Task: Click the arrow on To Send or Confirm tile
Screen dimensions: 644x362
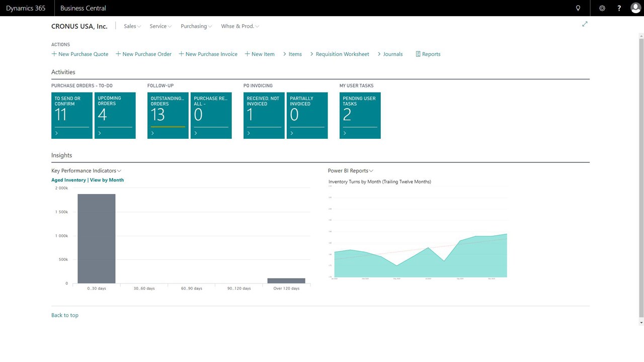Action: tap(56, 133)
